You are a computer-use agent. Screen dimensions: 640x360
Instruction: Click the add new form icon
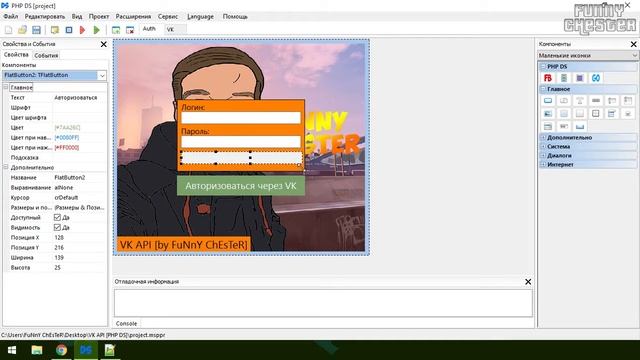pyautogui.click(x=116, y=30)
